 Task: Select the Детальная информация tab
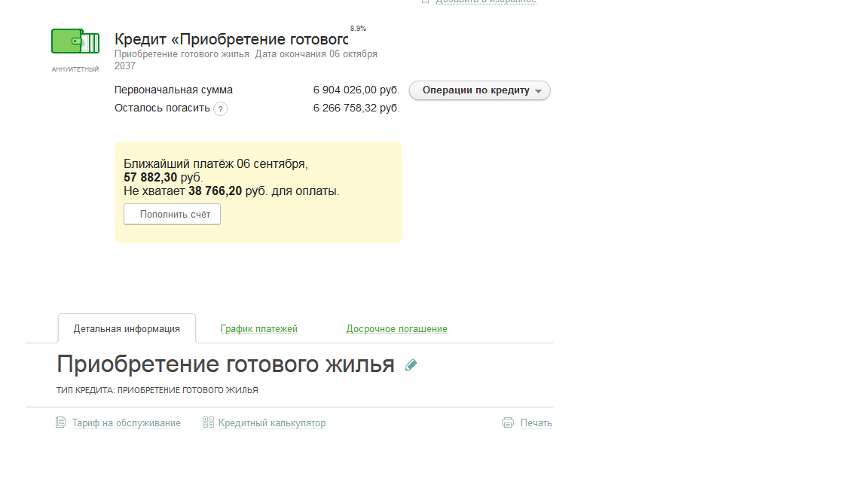[127, 329]
